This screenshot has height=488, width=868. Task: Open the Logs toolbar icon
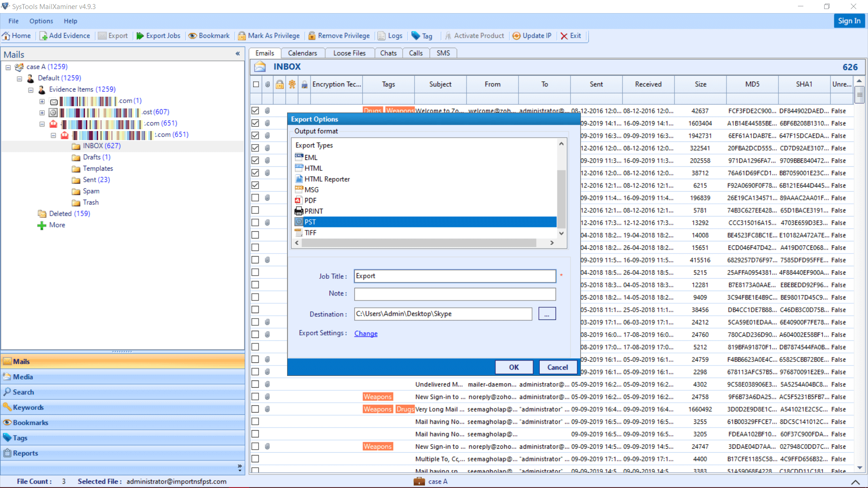[x=390, y=36]
